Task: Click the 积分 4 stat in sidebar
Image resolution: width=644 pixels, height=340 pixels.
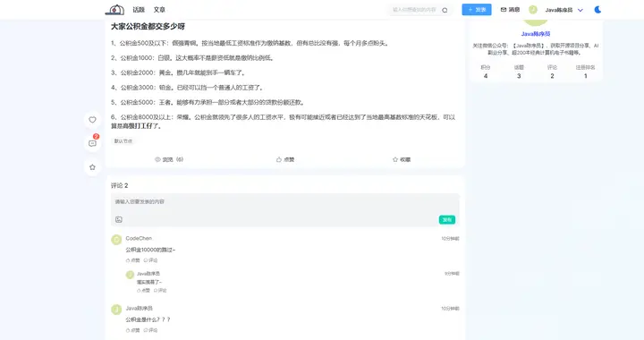Action: (x=486, y=72)
